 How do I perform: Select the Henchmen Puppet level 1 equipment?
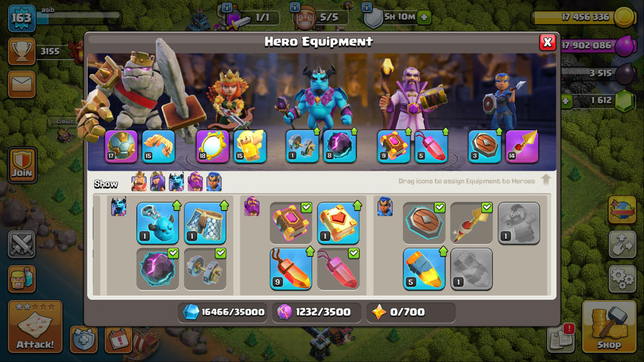[158, 223]
